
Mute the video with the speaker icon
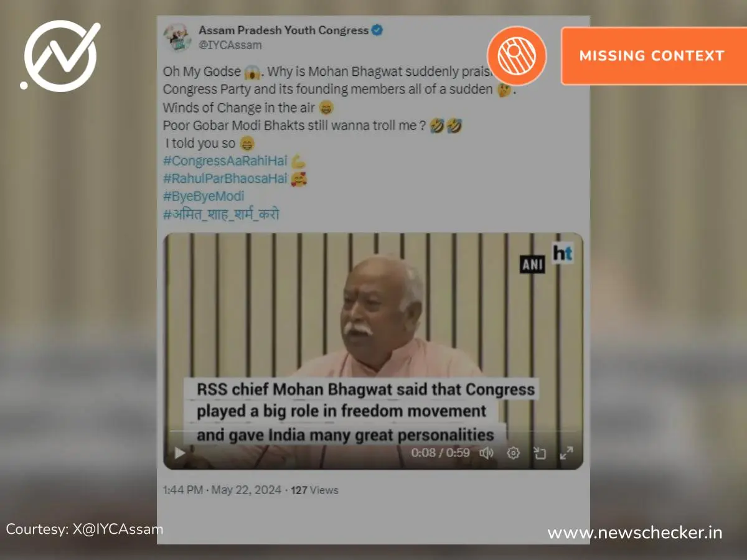pyautogui.click(x=486, y=452)
